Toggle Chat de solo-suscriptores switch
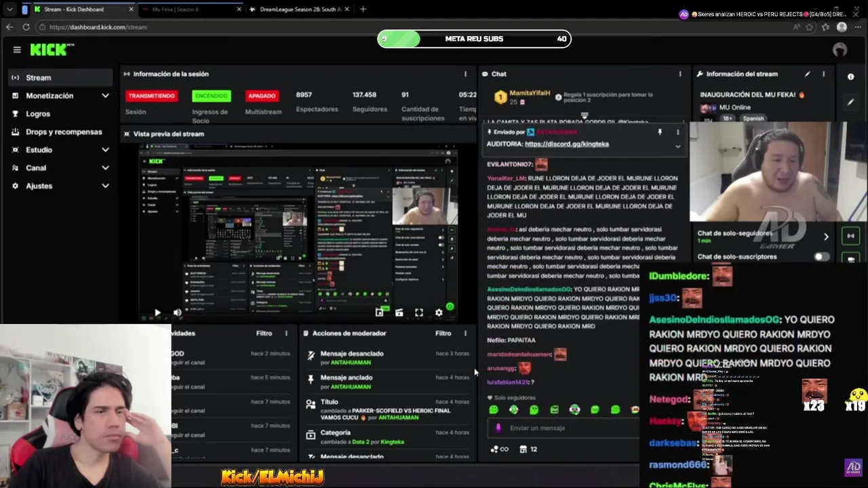 [x=821, y=257]
